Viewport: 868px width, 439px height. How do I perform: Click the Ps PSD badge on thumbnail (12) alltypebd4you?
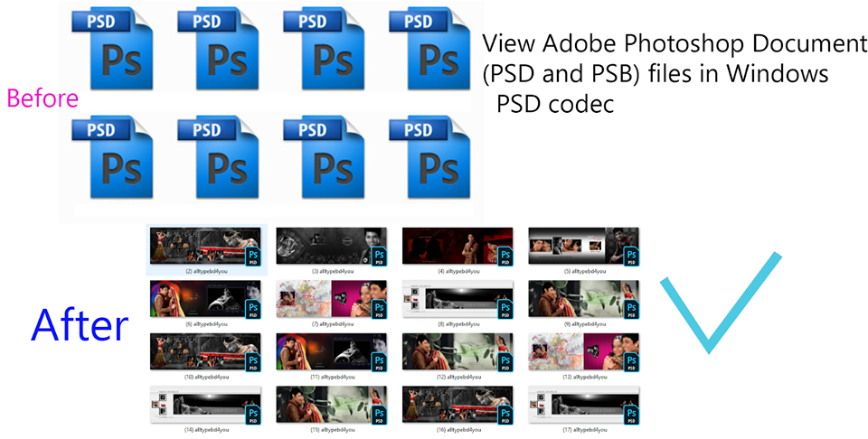pyautogui.click(x=505, y=362)
